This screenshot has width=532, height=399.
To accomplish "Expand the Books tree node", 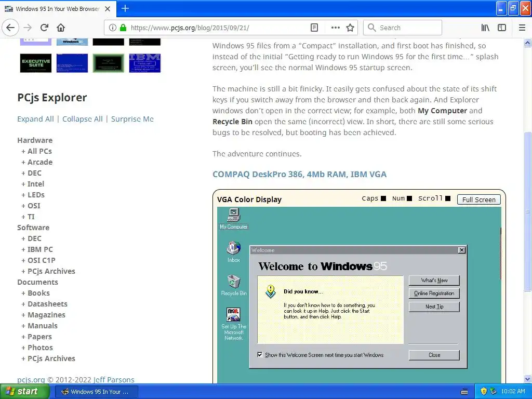I will tap(36, 293).
